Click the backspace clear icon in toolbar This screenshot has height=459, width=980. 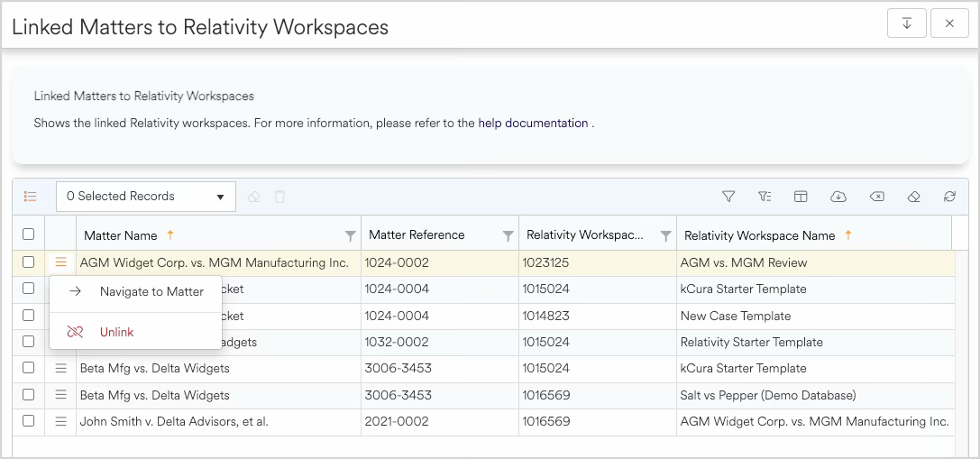(877, 197)
